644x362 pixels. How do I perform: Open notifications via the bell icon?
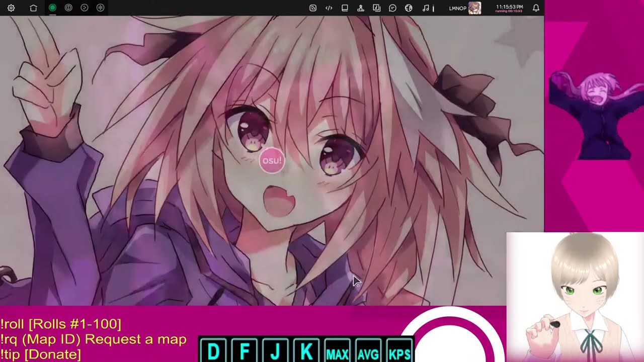tap(536, 8)
